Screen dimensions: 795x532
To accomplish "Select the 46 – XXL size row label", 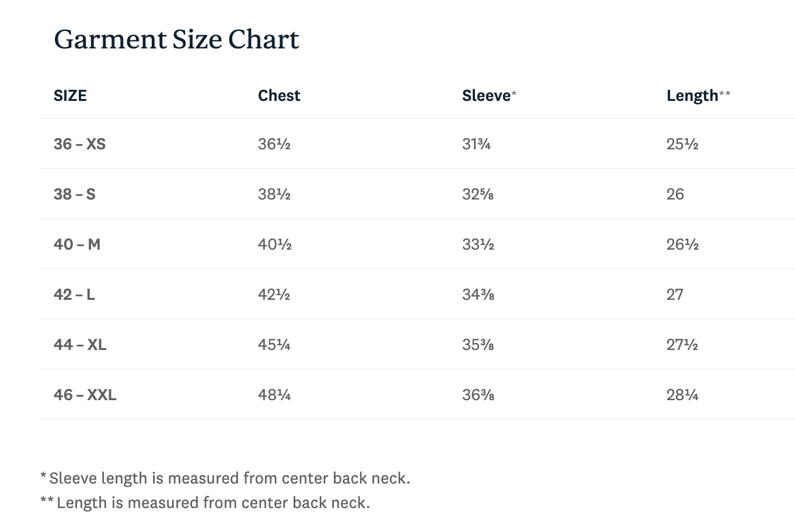I will tap(85, 395).
